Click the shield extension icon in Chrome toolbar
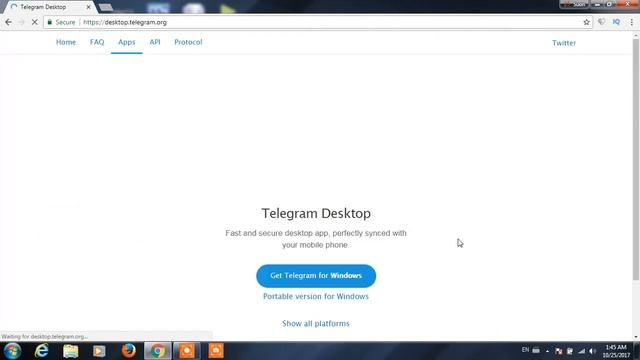Image resolution: width=640 pixels, height=360 pixels. 601,22
